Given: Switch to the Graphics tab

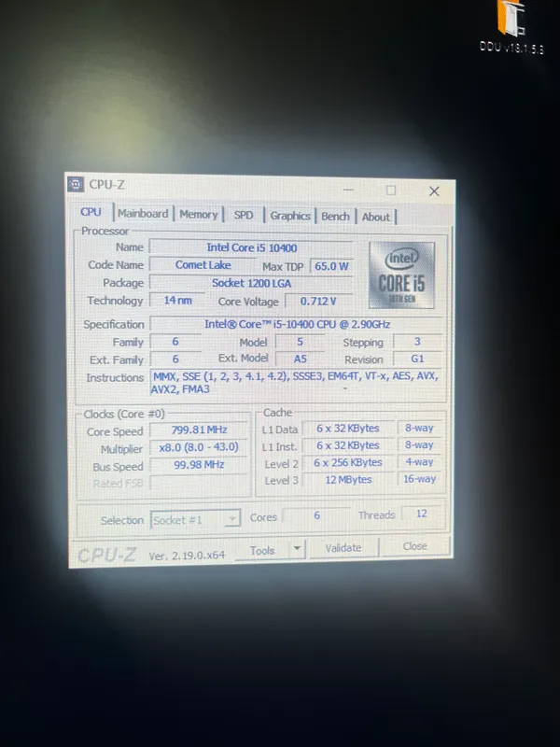Looking at the screenshot, I should pyautogui.click(x=290, y=216).
